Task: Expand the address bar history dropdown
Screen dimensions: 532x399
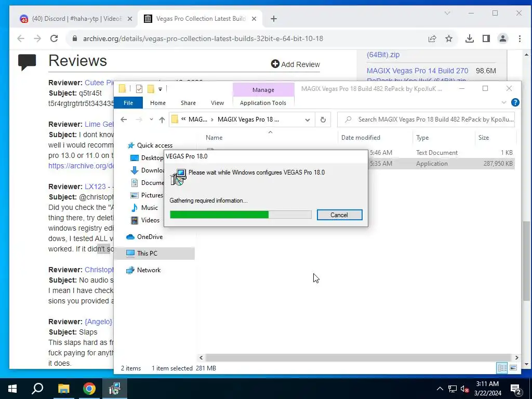Action: [308, 119]
